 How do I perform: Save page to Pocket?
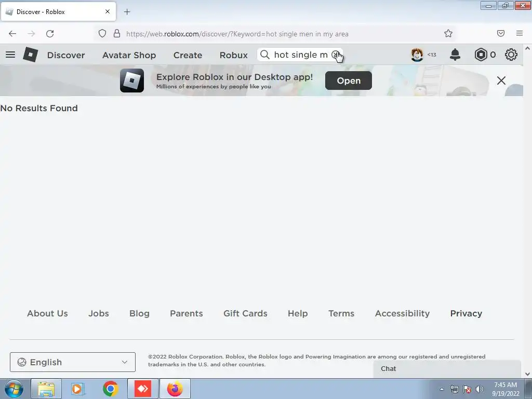tap(501, 34)
